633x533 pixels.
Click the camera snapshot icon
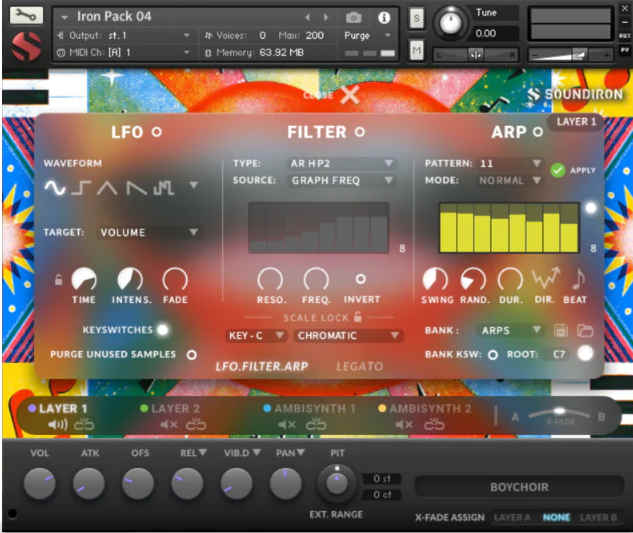pyautogui.click(x=353, y=17)
